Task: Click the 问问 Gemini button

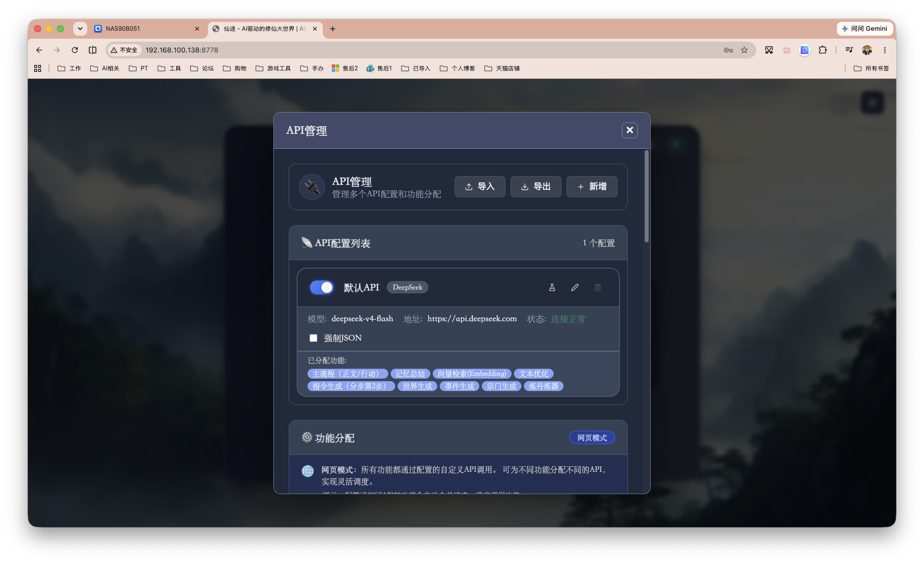Action: [x=865, y=29]
